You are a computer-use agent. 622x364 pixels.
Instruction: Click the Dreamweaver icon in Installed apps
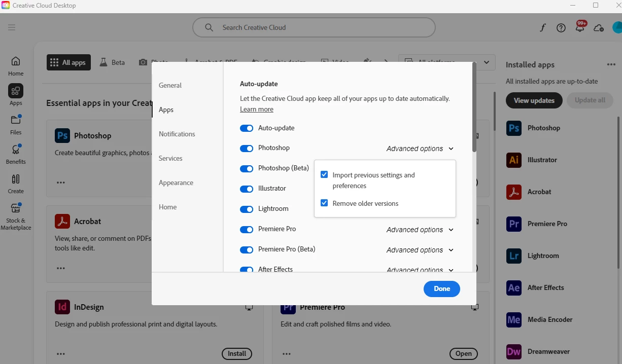click(514, 351)
